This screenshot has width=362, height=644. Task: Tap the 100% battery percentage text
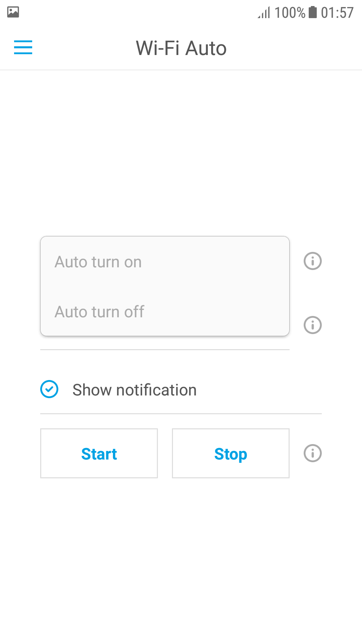click(x=290, y=13)
